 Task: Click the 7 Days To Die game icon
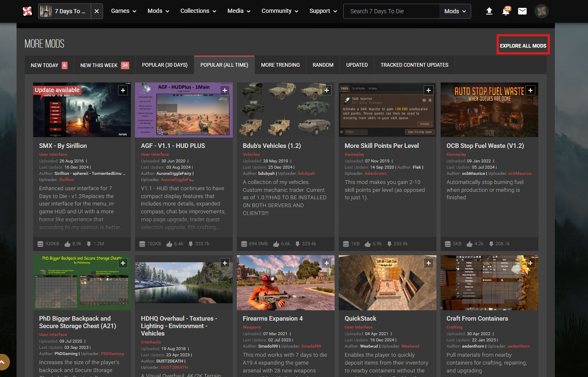(46, 11)
